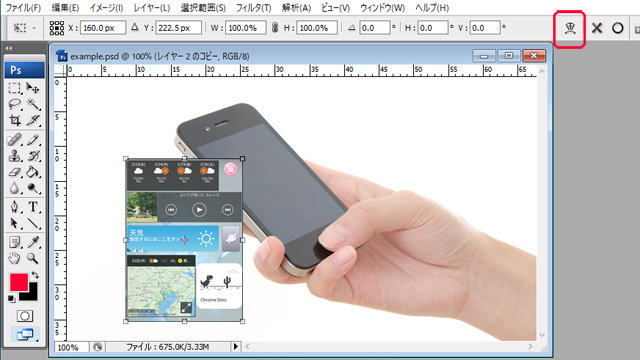Click the status bar preview icon beside zoom level
640x360 pixels.
tap(98, 347)
